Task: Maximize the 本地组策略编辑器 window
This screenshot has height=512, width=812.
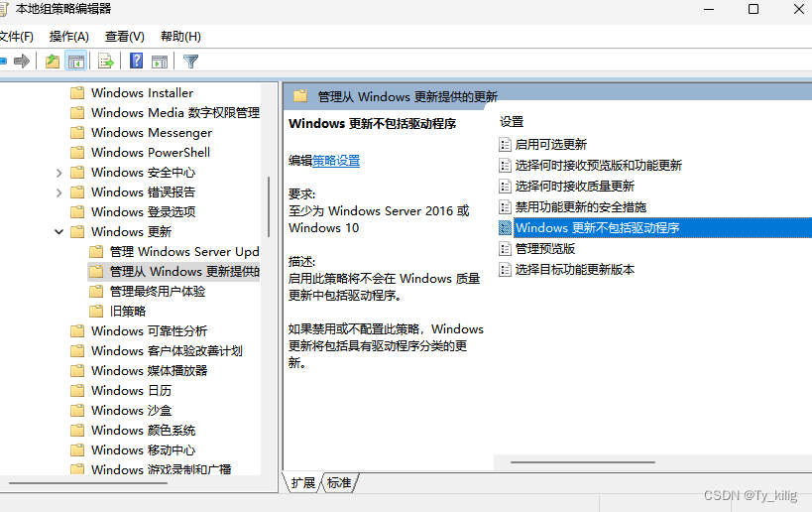Action: pyautogui.click(x=754, y=9)
